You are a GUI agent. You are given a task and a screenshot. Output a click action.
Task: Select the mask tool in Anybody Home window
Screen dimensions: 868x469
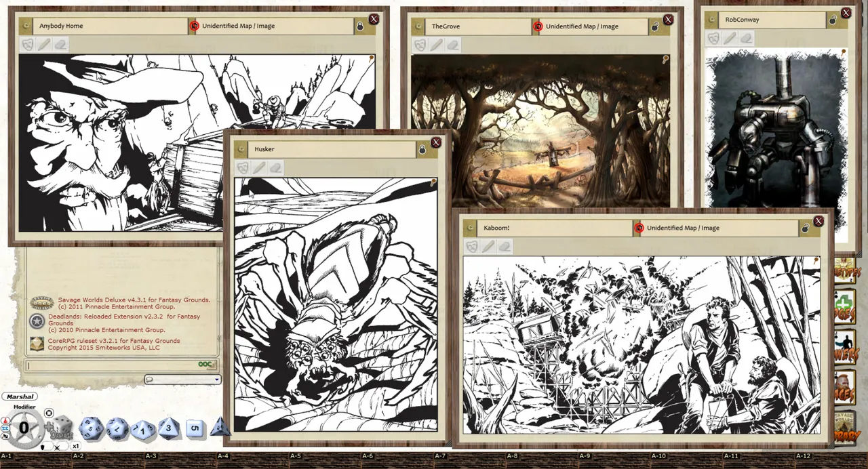[x=28, y=45]
